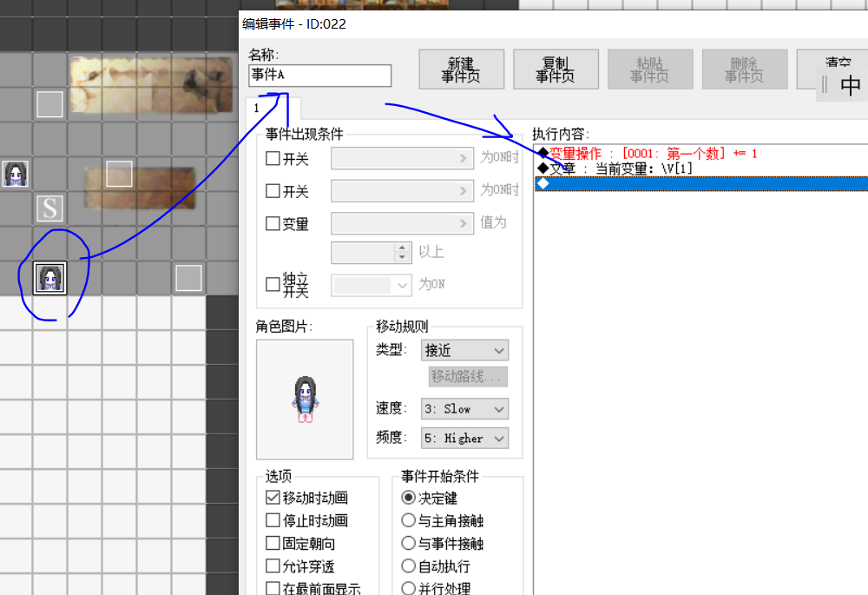Open the second 开关 selection field
The width and height of the screenshot is (868, 595).
point(403,191)
